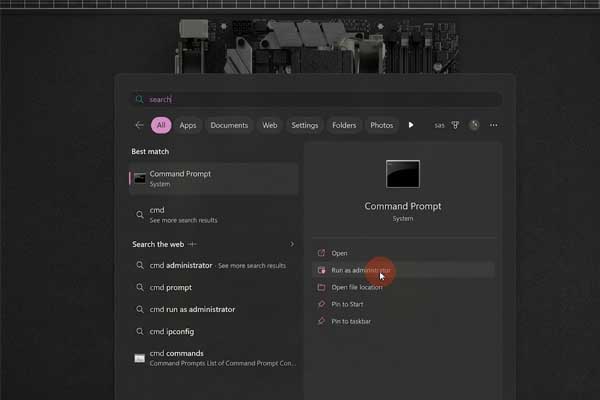Click the Run as administrator shield icon

coord(321,270)
